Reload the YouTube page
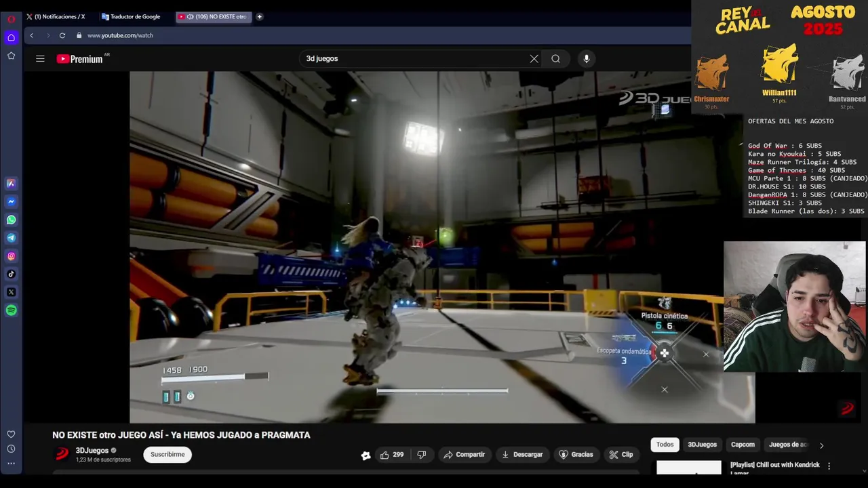Viewport: 868px width, 488px height. pyautogui.click(x=62, y=35)
